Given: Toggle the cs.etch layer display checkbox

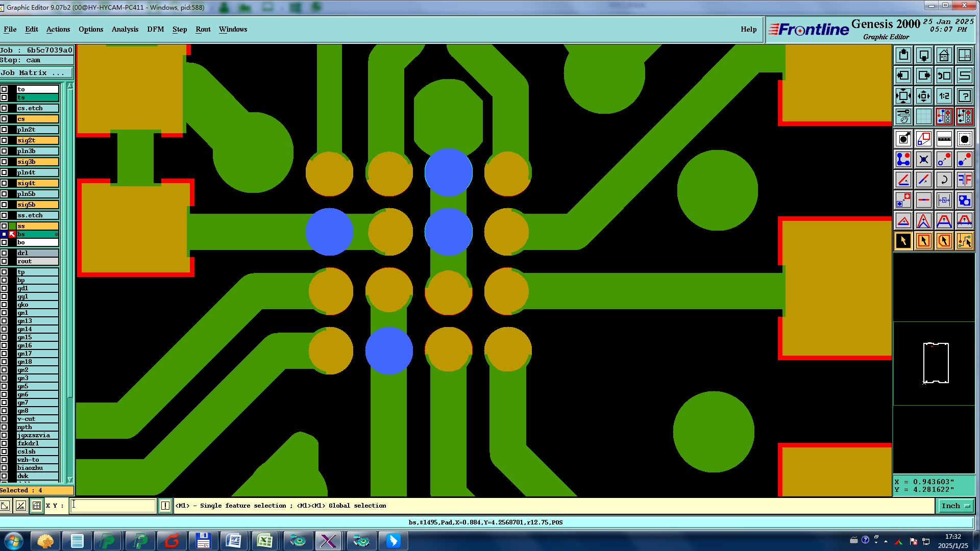Looking at the screenshot, I should (5, 108).
